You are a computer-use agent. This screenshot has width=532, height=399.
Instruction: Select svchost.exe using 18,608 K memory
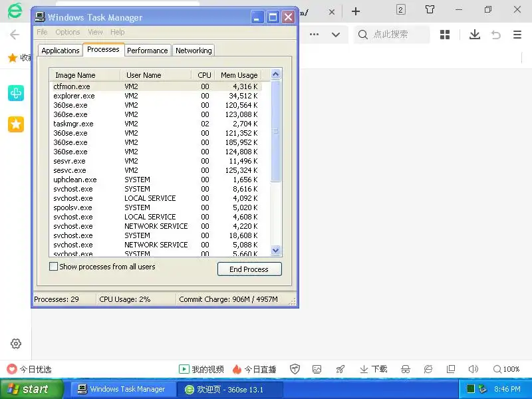click(x=156, y=235)
